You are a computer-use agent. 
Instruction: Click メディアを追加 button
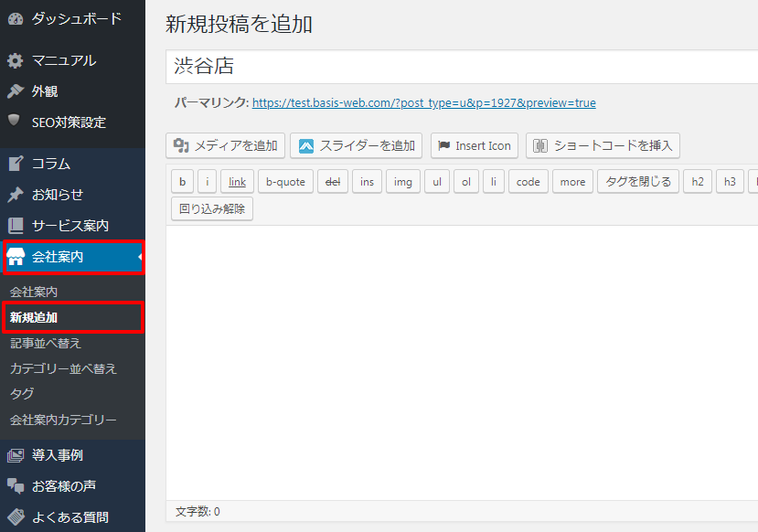click(x=225, y=145)
